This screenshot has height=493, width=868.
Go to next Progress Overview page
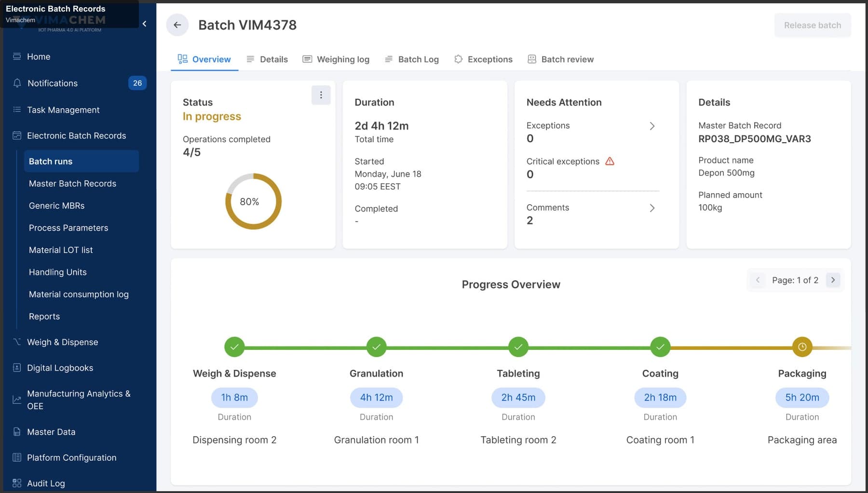point(833,280)
